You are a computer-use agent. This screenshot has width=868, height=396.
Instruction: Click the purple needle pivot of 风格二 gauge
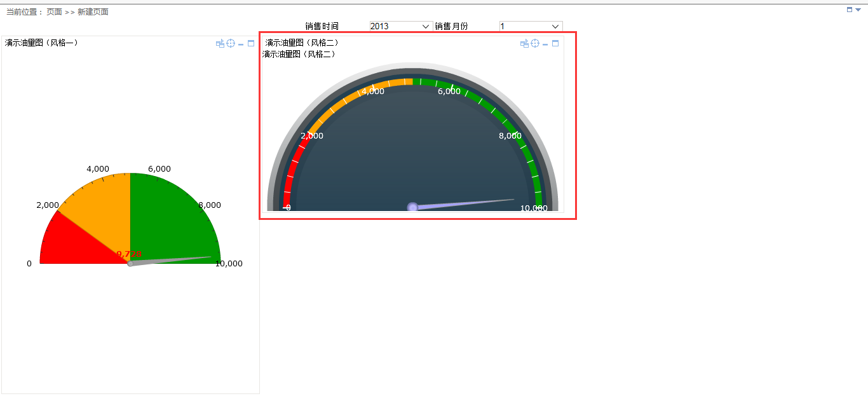point(412,207)
